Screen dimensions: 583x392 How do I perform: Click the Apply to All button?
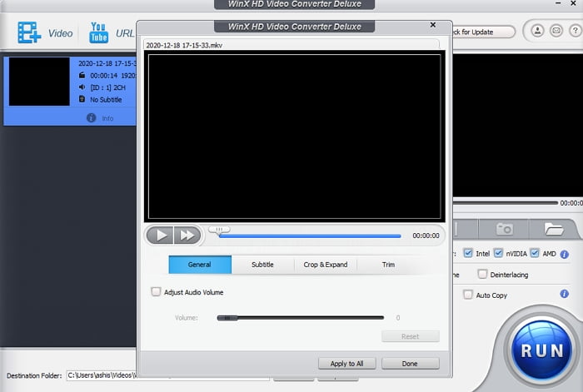point(347,364)
